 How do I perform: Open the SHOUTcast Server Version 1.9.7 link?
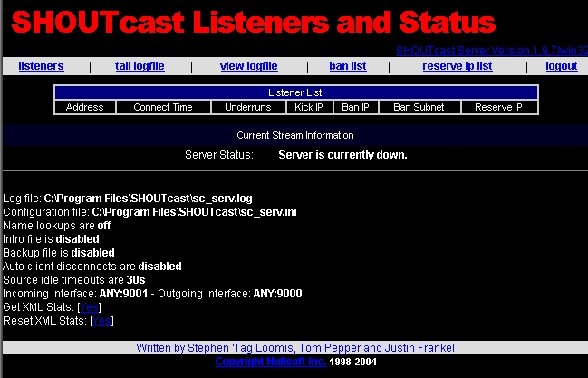coord(492,50)
